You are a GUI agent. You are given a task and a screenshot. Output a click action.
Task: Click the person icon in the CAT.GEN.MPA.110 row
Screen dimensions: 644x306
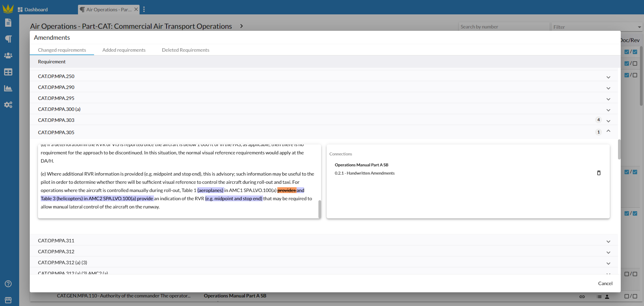pos(607,297)
